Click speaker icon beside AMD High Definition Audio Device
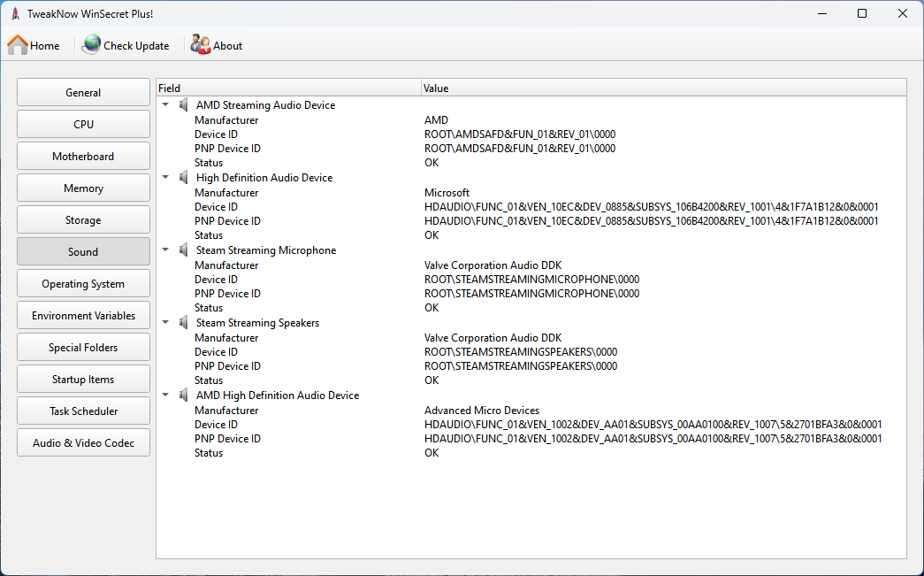Viewport: 924px width, 576px height. 184,395
